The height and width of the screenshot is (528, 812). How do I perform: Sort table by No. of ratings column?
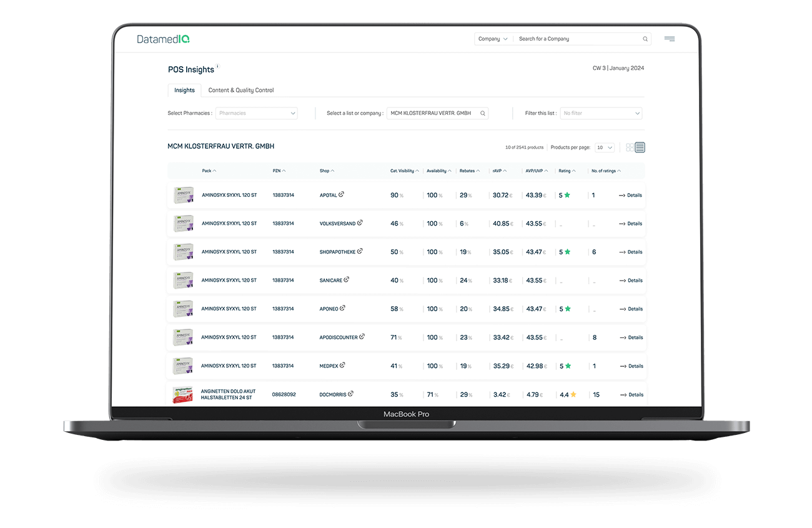point(606,171)
